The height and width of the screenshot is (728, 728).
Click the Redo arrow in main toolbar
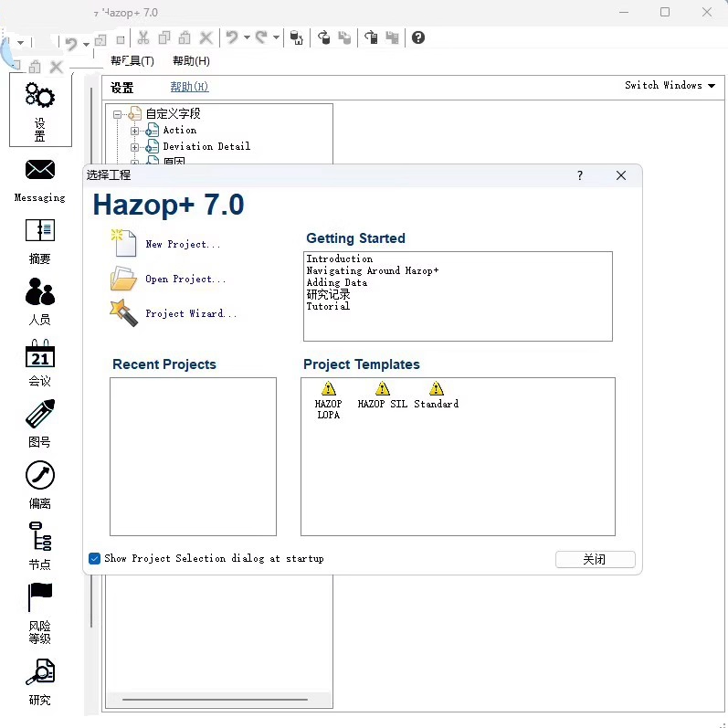[261, 37]
